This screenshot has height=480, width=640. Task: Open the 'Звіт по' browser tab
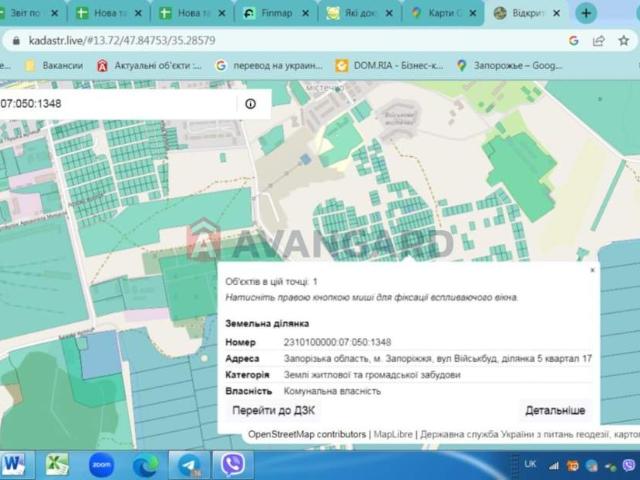[24, 13]
